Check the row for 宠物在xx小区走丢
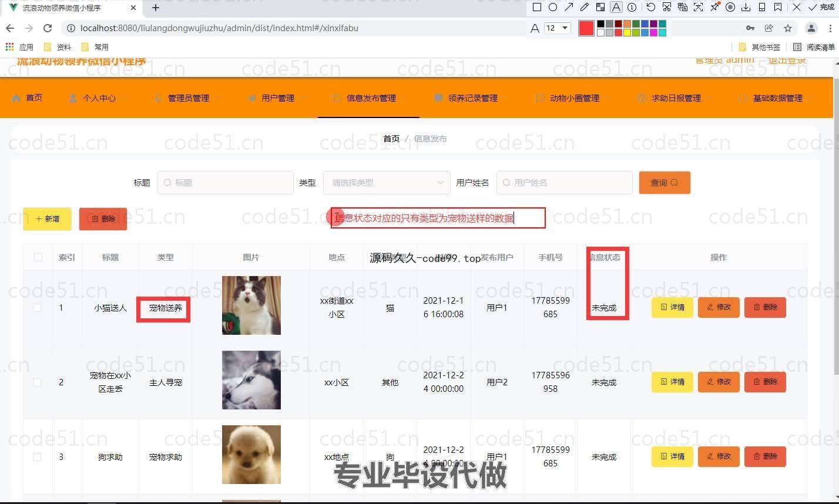 [x=37, y=382]
